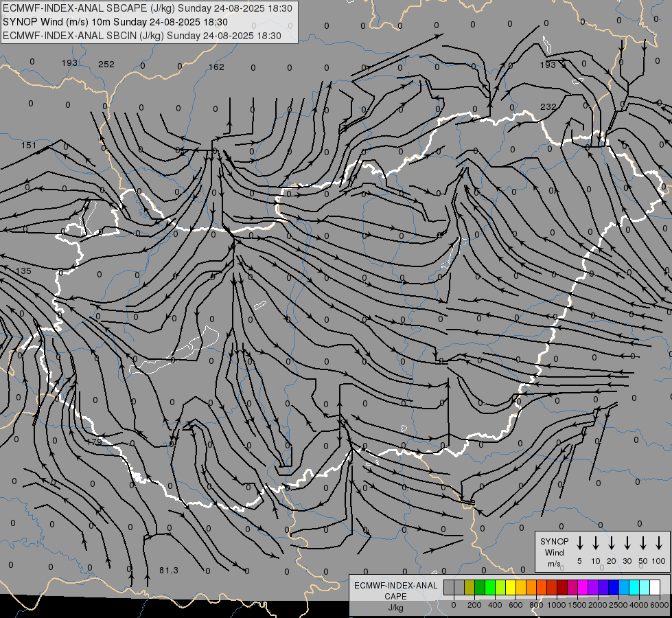Click the SBCIN title line at top
Viewport: 672px width, 618px height.
pos(142,36)
